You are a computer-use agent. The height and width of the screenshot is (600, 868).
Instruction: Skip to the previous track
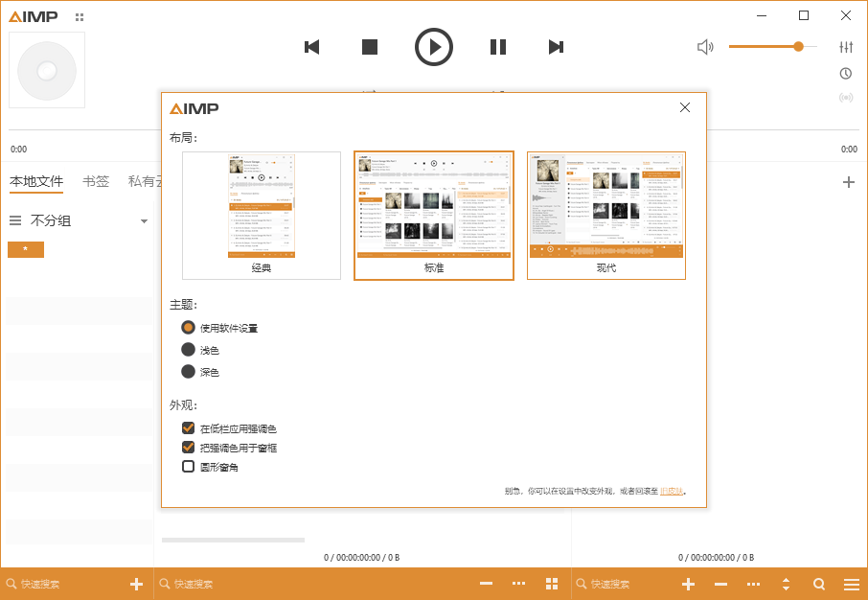[x=311, y=47]
